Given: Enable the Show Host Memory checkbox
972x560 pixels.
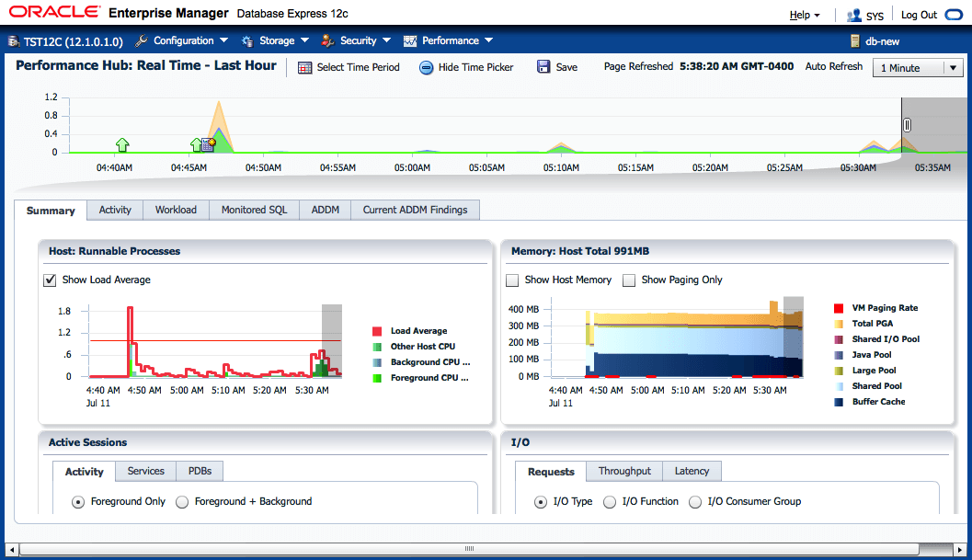Looking at the screenshot, I should (x=512, y=280).
